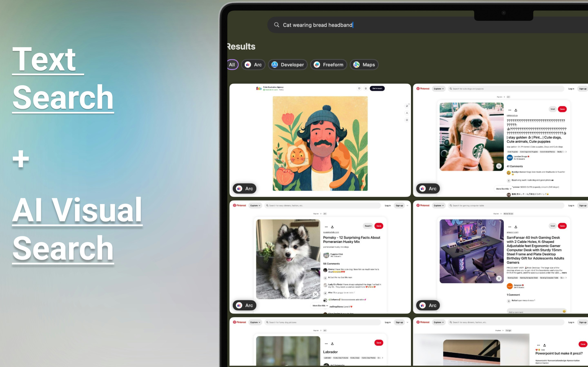This screenshot has width=588, height=367.
Task: Click Arc badge on golden puppy result
Action: click(x=428, y=189)
